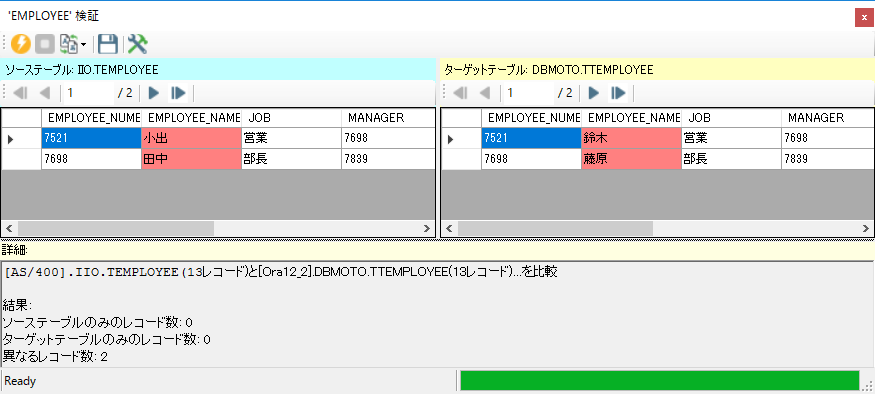Select source cell 7521 employee number

point(92,138)
